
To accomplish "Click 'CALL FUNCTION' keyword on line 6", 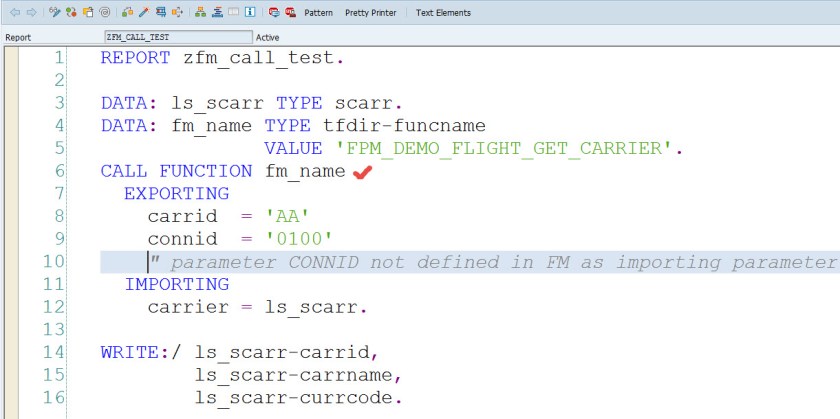I will (x=176, y=171).
